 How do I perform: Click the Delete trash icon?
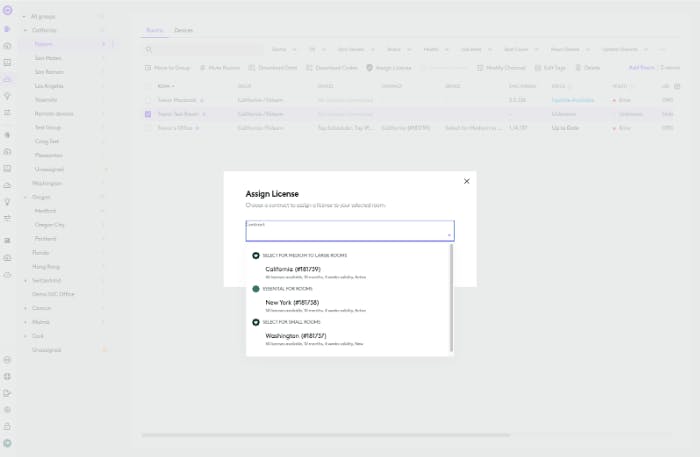coord(577,68)
